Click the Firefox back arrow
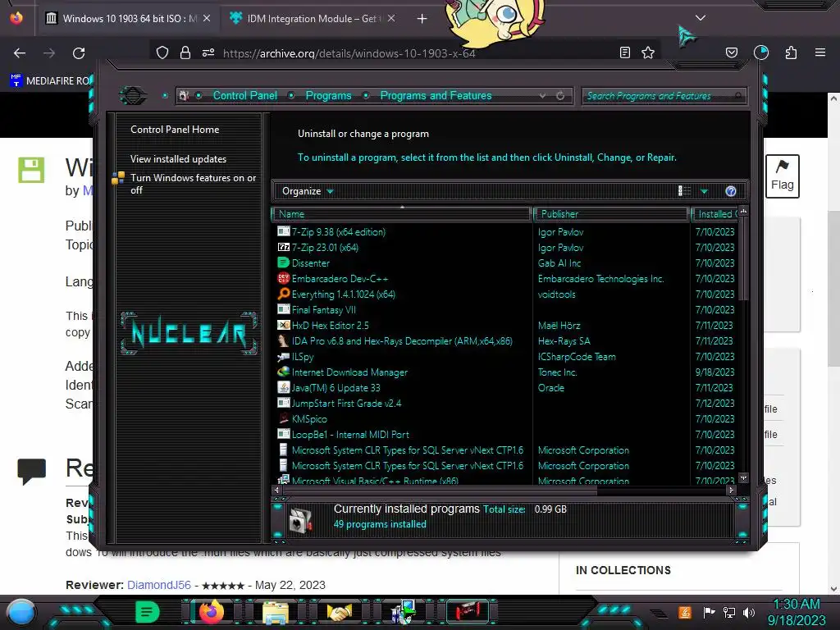This screenshot has width=840, height=630. [x=20, y=53]
